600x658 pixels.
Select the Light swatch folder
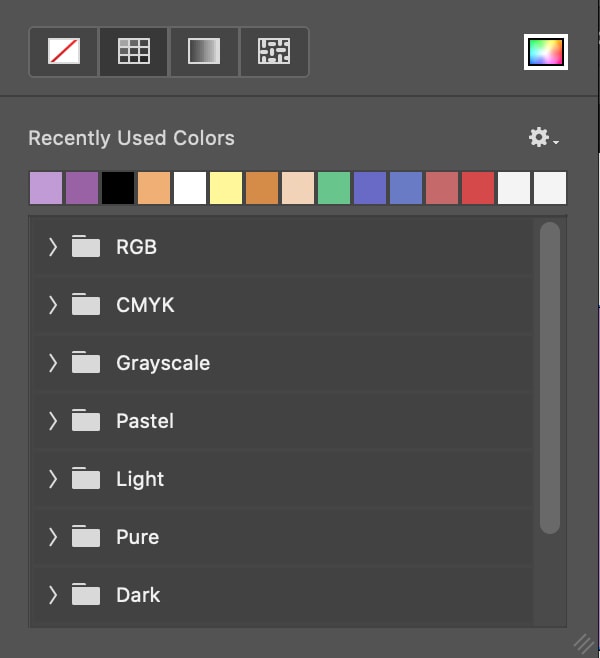pyautogui.click(x=140, y=479)
